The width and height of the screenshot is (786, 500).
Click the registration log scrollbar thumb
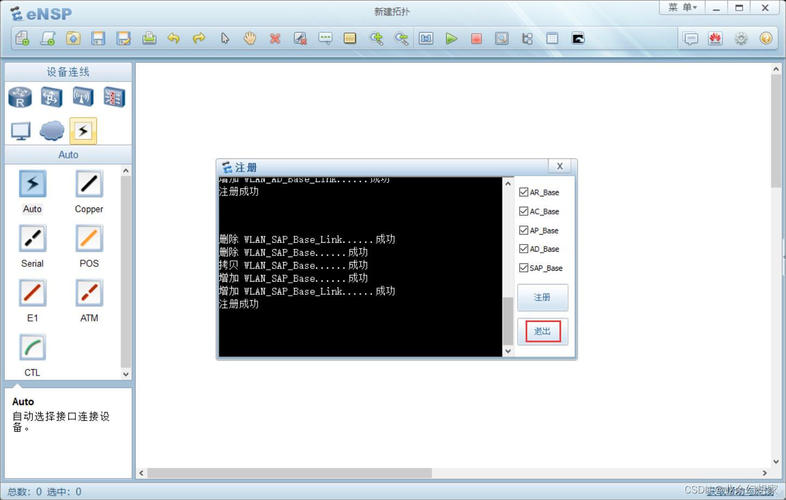(508, 320)
